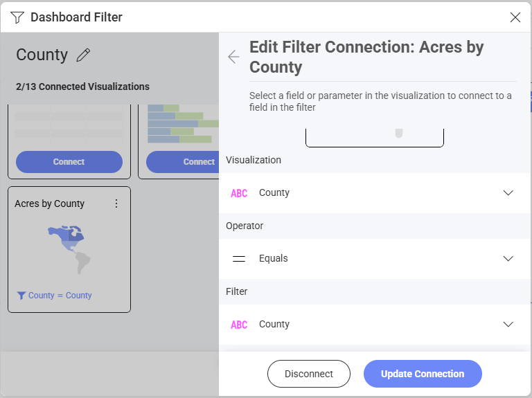Click the back arrow in Edit Filter Connection
532x398 pixels.
[234, 57]
